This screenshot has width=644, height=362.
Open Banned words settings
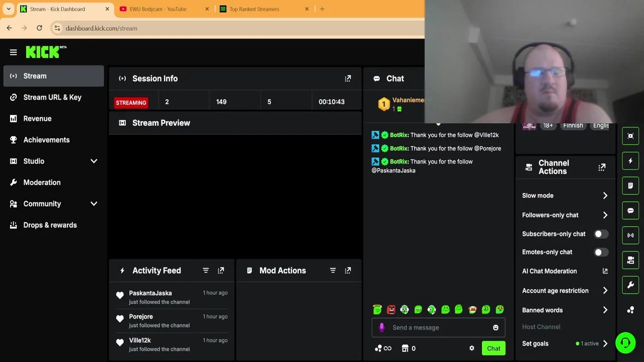point(565,310)
